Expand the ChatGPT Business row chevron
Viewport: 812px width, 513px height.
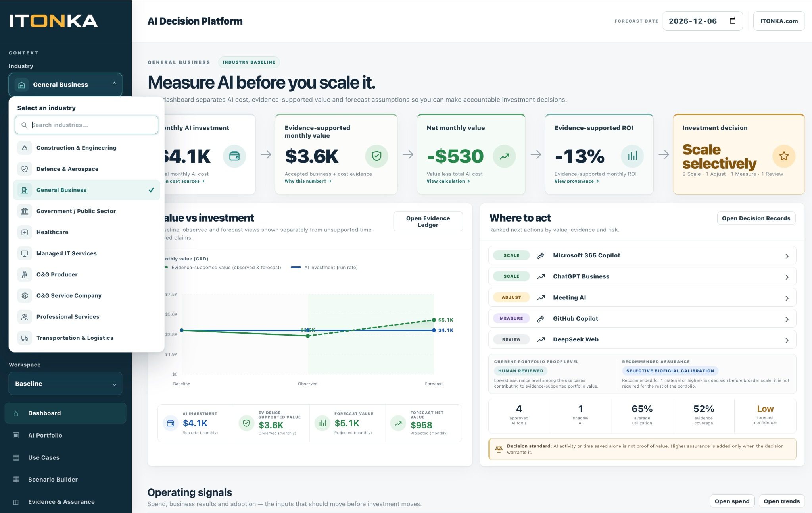click(787, 277)
